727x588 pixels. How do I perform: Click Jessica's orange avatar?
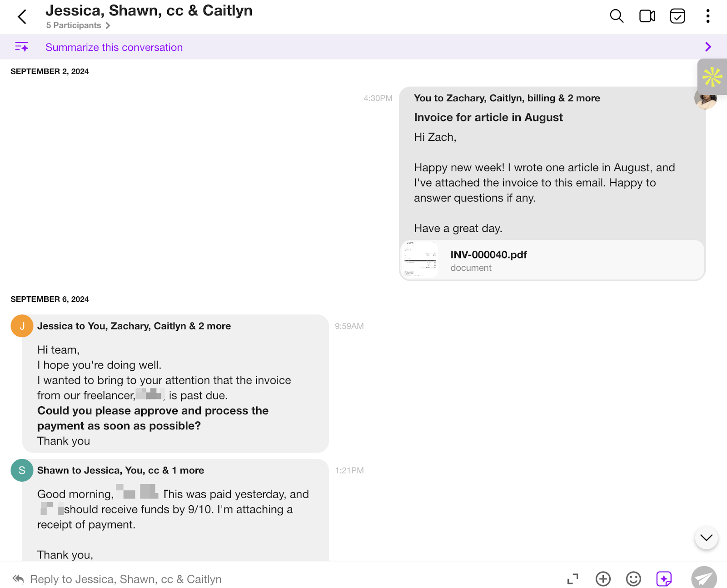(22, 326)
